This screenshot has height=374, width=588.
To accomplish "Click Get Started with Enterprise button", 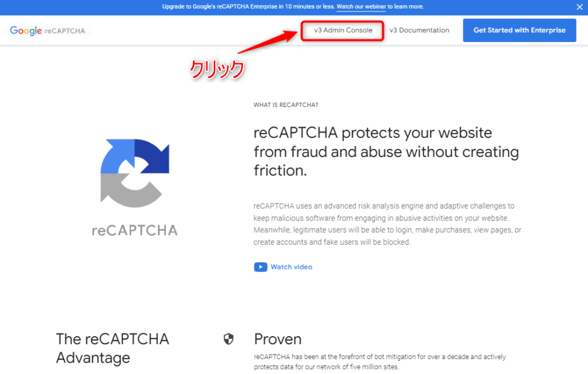I will click(x=519, y=30).
